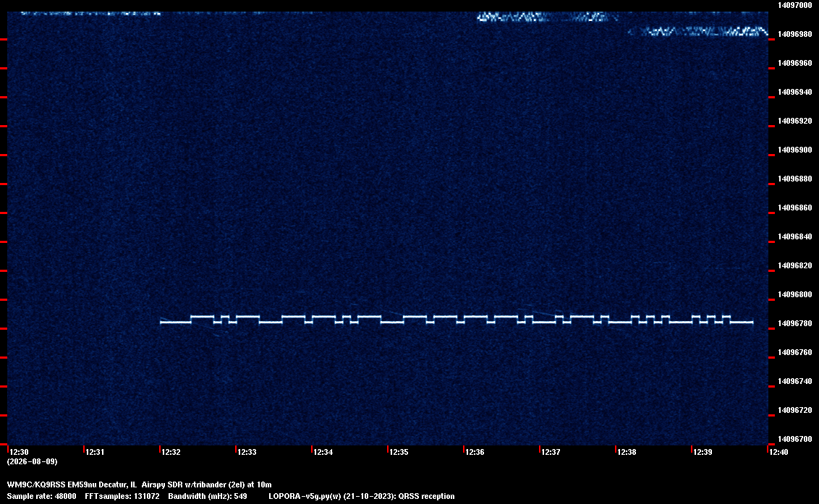The image size is (819, 504).
Task: Click the noisy signal burst near 14096980
Action: pyautogui.click(x=698, y=31)
